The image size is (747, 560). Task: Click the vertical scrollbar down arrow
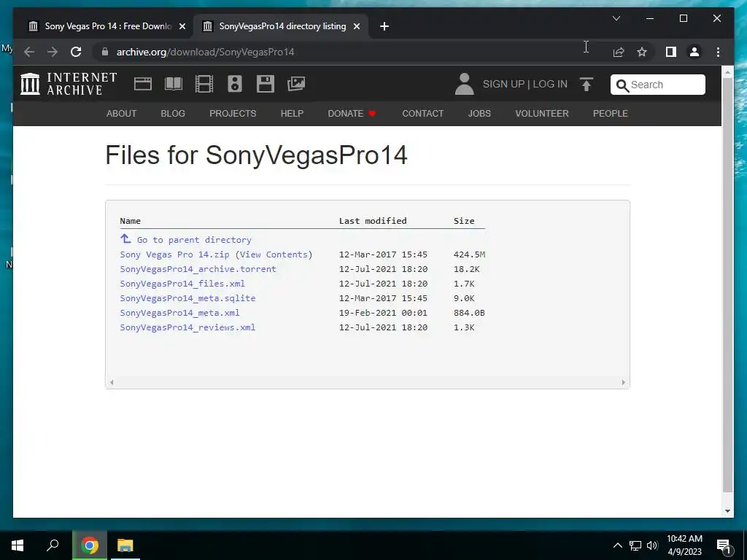tap(727, 511)
